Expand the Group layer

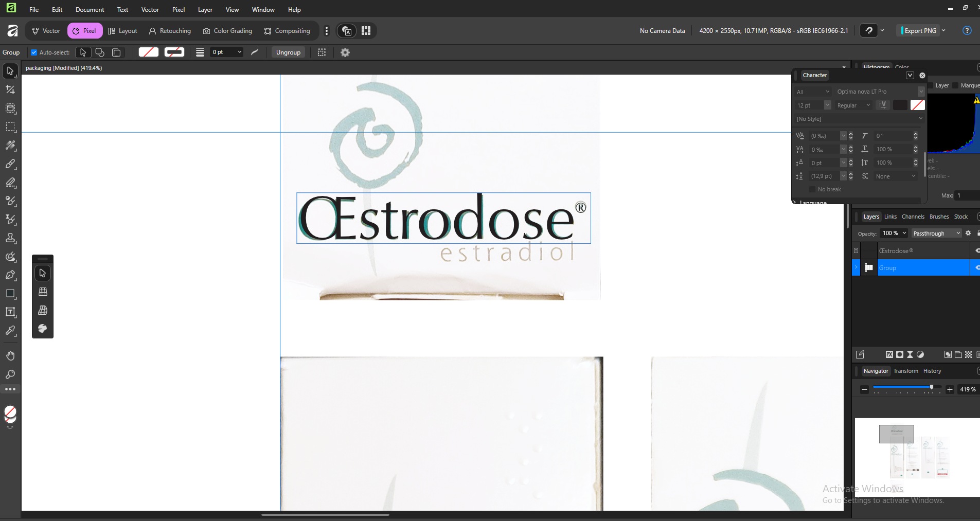(x=856, y=267)
